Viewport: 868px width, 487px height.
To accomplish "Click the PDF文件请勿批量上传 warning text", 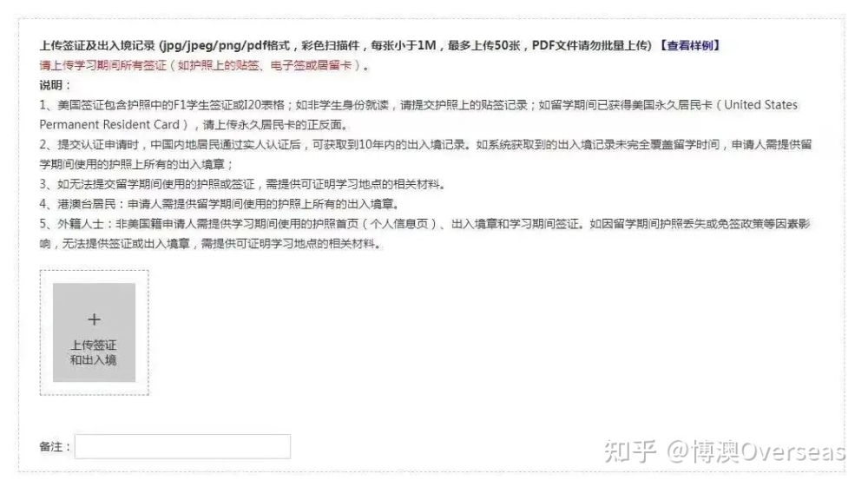I will [x=591, y=45].
